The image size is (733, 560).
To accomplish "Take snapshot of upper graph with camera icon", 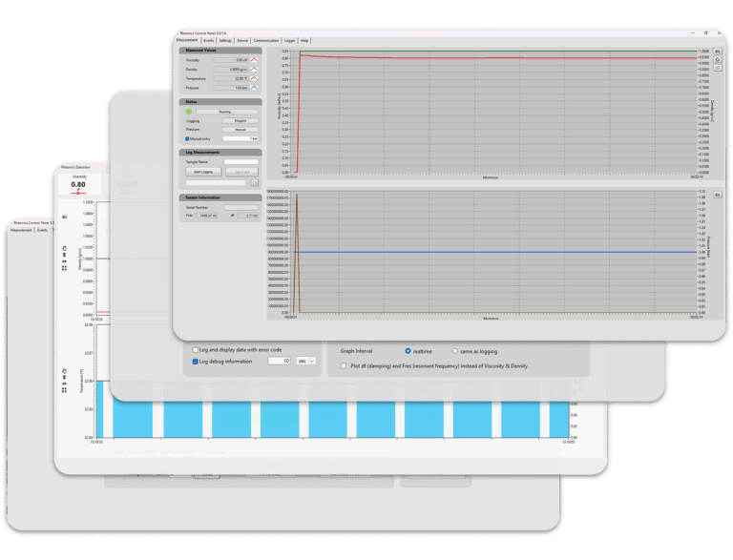I will pos(718,51).
